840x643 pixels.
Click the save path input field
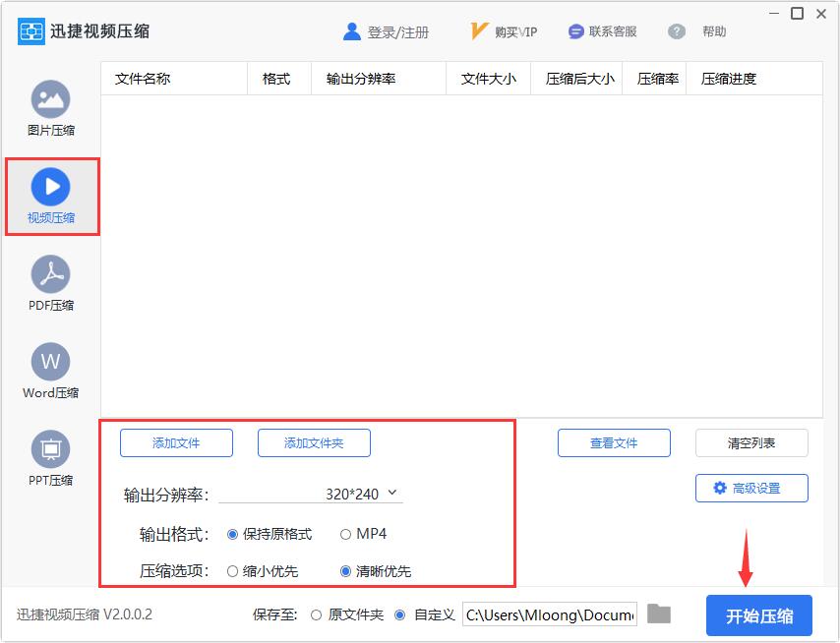coord(550,614)
